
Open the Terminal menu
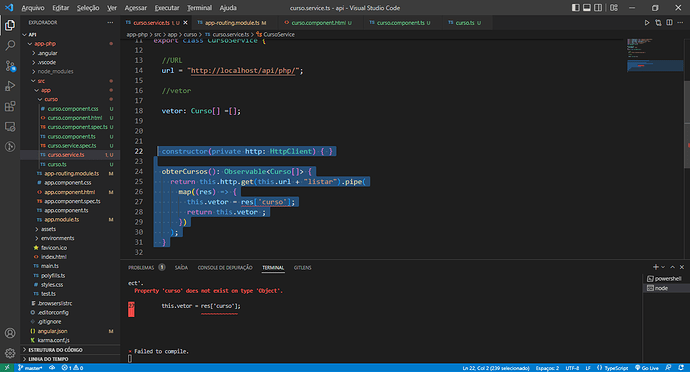tap(199, 7)
